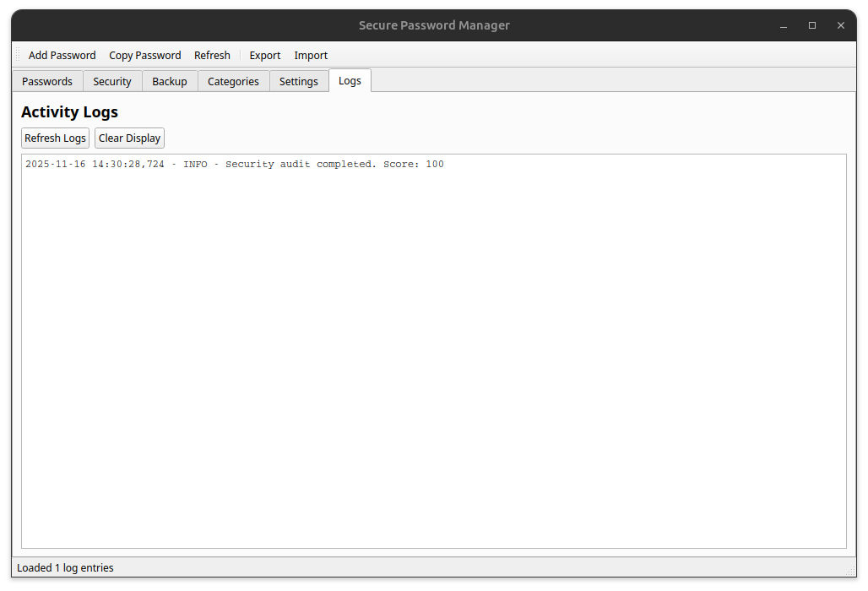The width and height of the screenshot is (868, 591).
Task: Click Export in the toolbar
Action: [264, 56]
